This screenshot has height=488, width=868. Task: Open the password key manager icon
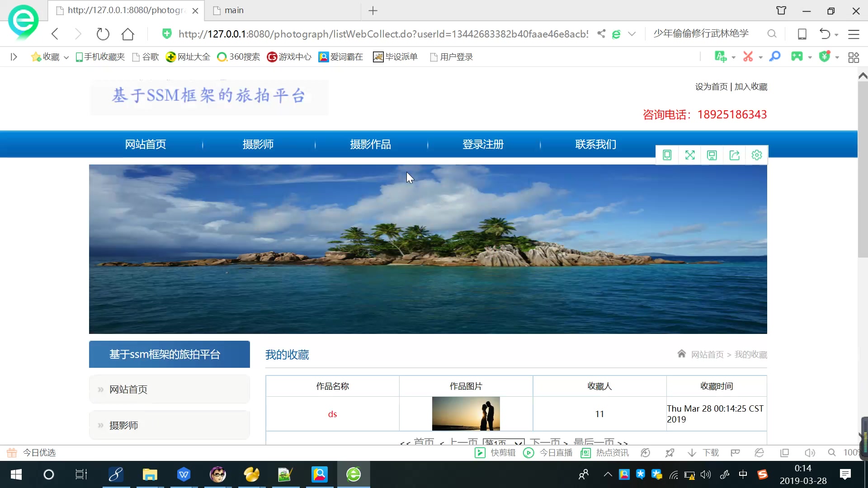point(775,56)
